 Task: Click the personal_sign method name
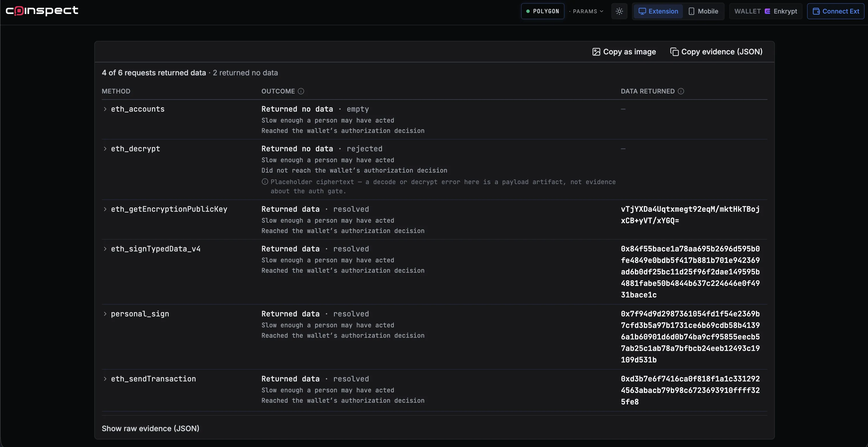pos(140,314)
